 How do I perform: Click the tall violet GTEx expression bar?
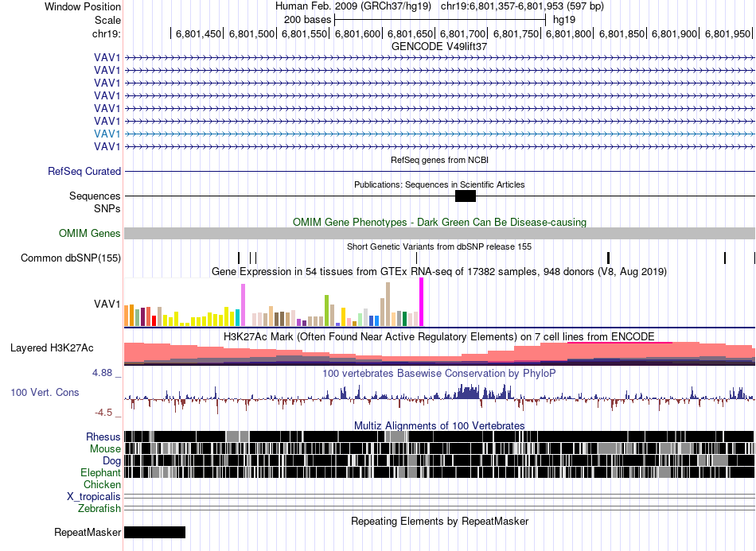tap(243, 305)
